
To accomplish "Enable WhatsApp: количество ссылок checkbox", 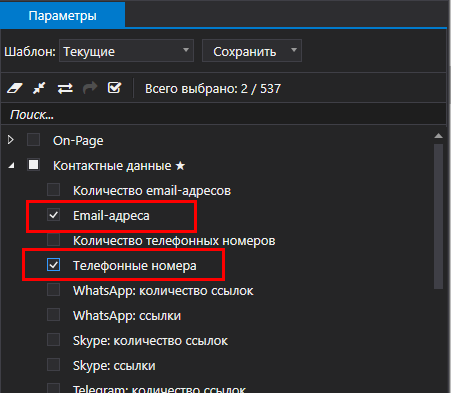I will [x=53, y=290].
